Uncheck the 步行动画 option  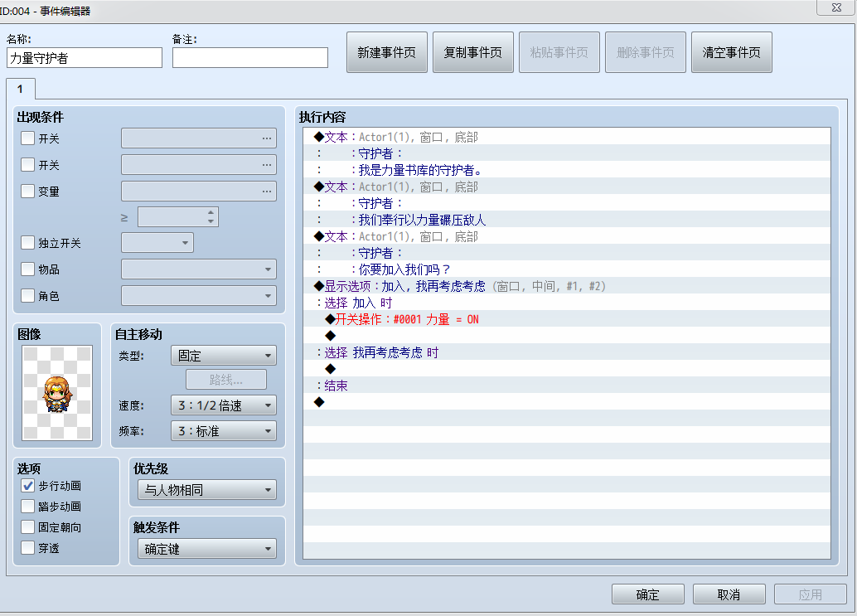[x=27, y=485]
